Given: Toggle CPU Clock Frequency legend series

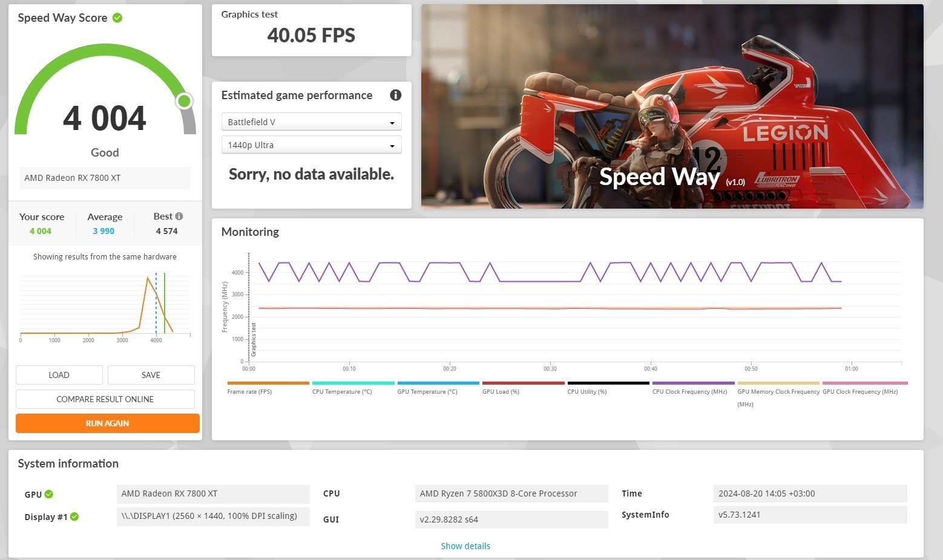Looking at the screenshot, I should 694,388.
